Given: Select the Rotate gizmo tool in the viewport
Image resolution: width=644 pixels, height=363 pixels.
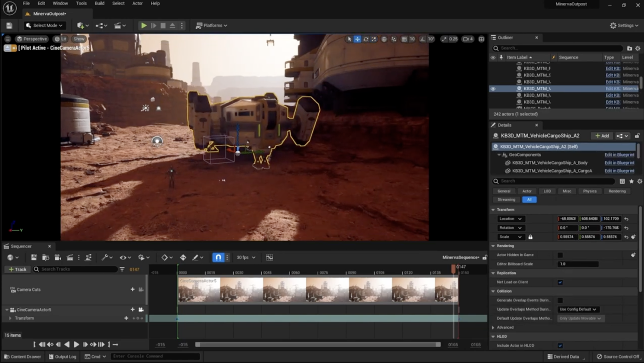Looking at the screenshot, I should (x=366, y=39).
